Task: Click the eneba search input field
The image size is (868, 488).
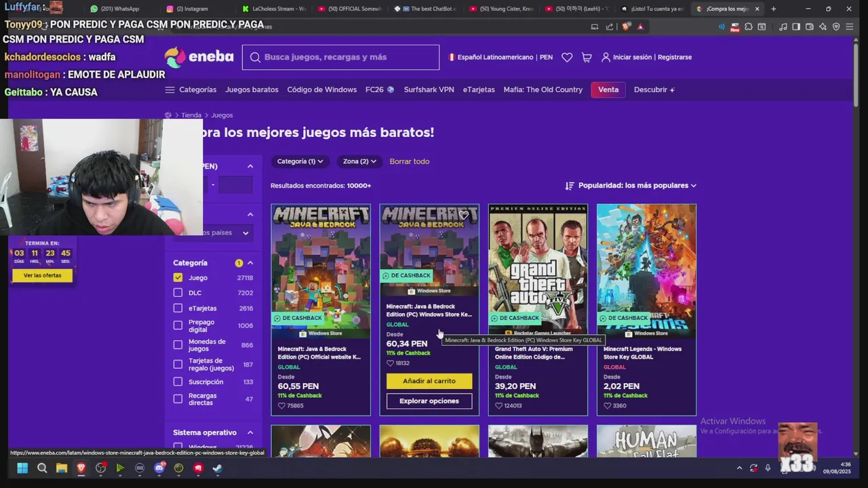Action: [340, 58]
